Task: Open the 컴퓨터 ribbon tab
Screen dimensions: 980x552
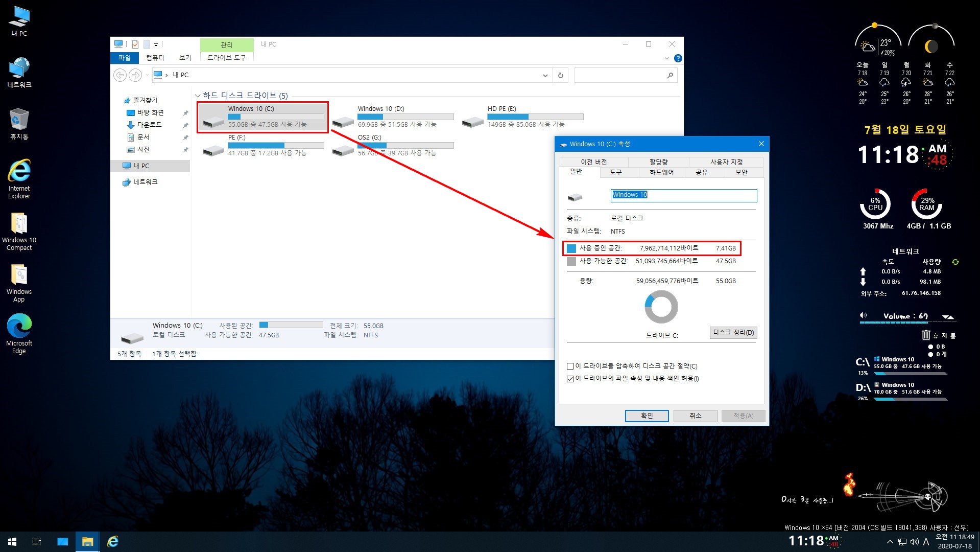Action: 155,58
